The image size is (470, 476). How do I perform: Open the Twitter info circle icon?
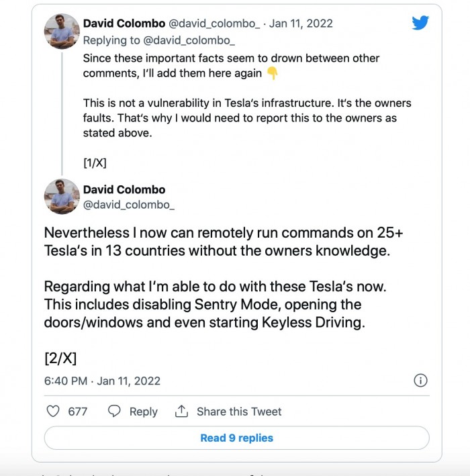[420, 381]
